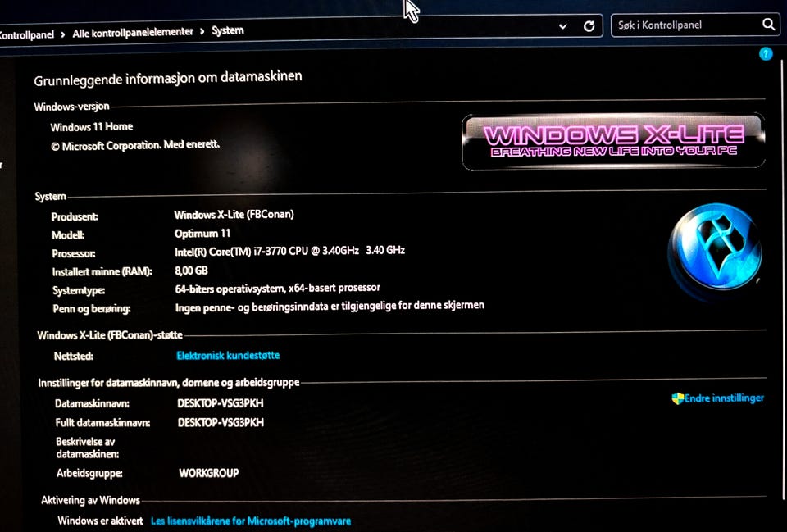Click the 'Arbeidsgruppe:' label
The height and width of the screenshot is (532, 787).
tap(89, 473)
